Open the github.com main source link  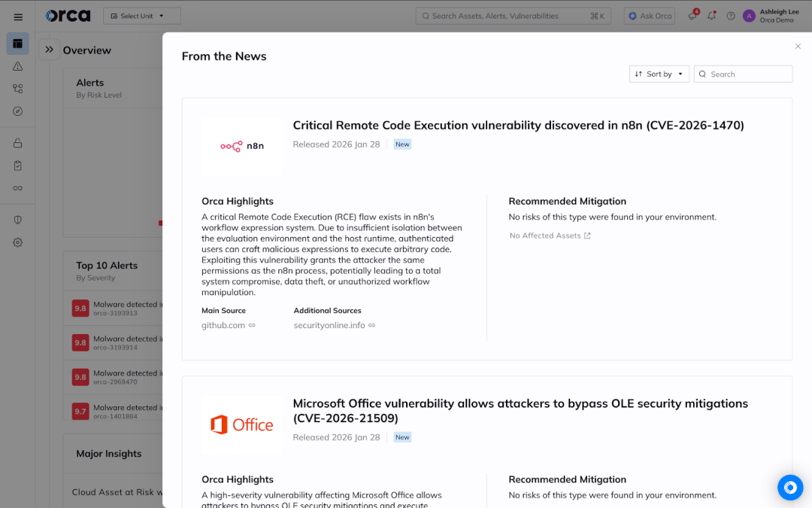click(223, 325)
